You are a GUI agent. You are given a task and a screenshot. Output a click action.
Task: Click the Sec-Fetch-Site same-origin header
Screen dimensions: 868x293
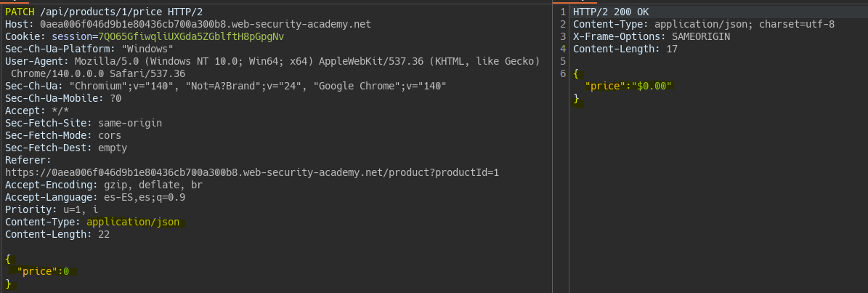(x=84, y=123)
